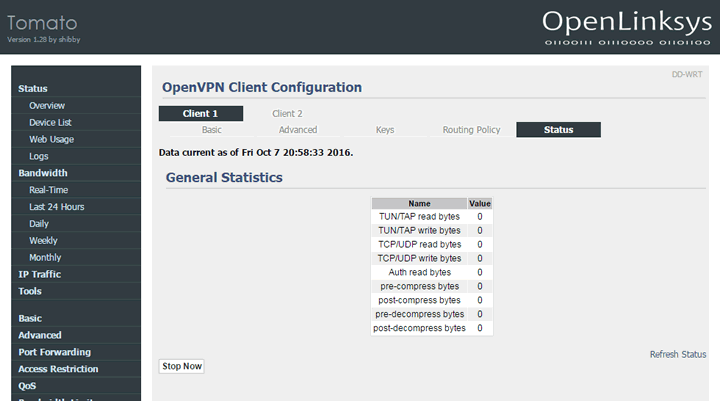The image size is (720, 401).
Task: Select the post-decompress bytes row
Action: coord(432,328)
